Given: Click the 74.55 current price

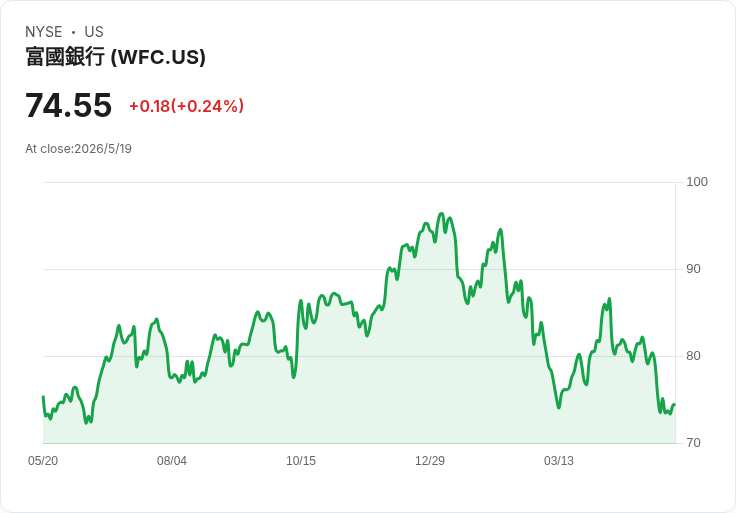Looking at the screenshot, I should 69,105.
